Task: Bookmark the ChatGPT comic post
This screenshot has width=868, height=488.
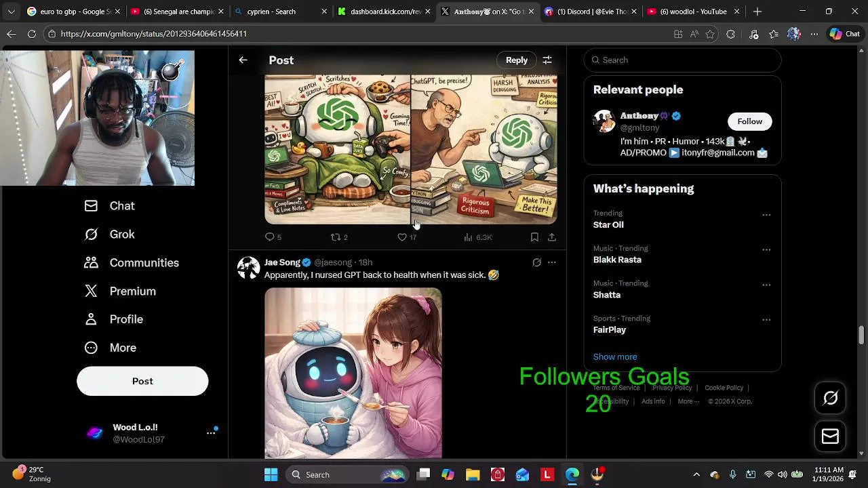Action: [x=534, y=237]
